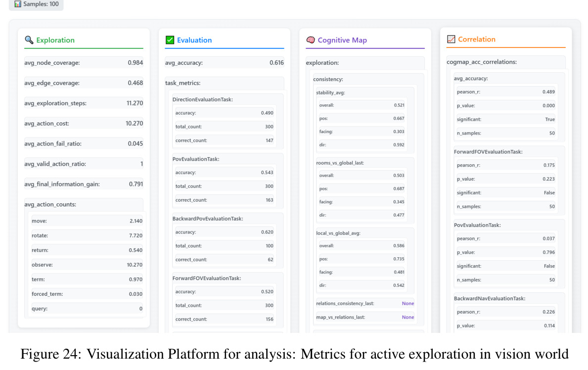This screenshot has width=588, height=370.
Task: Click the Cognitive Map brain icon
Action: 311,40
